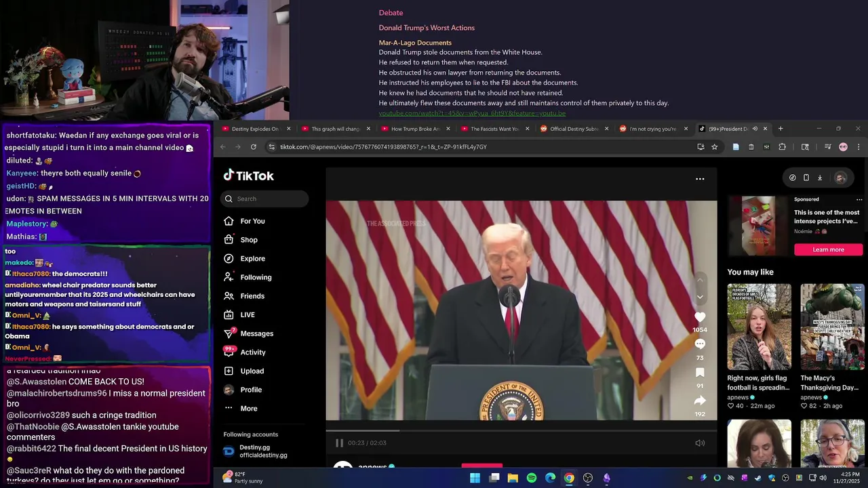This screenshot has width=868, height=488.
Task: Go to the Explore page
Action: [244, 258]
